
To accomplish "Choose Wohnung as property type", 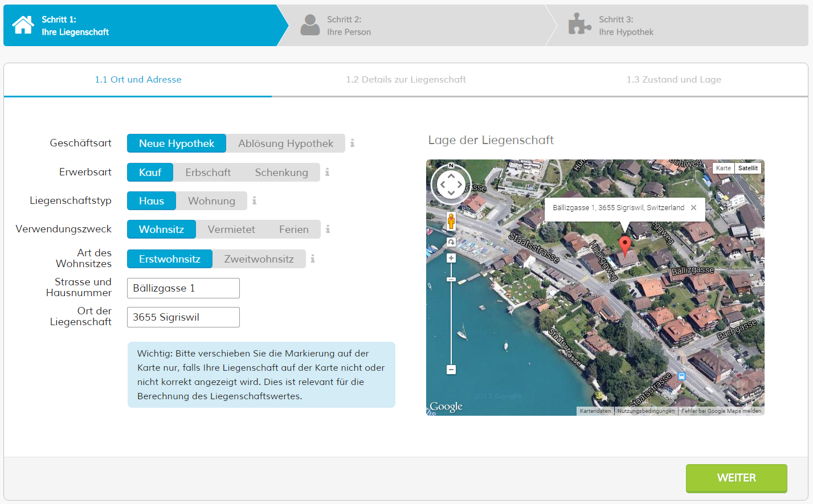I will [211, 201].
